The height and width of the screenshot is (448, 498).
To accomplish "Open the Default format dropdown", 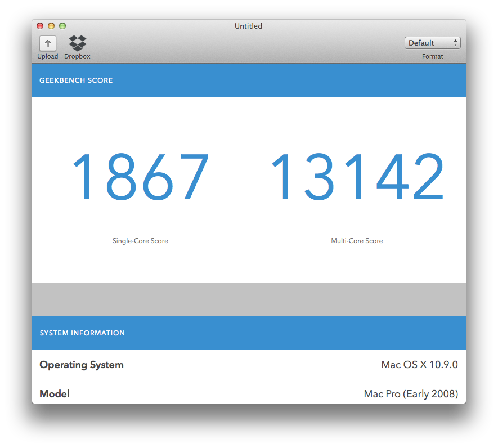I will pos(432,43).
